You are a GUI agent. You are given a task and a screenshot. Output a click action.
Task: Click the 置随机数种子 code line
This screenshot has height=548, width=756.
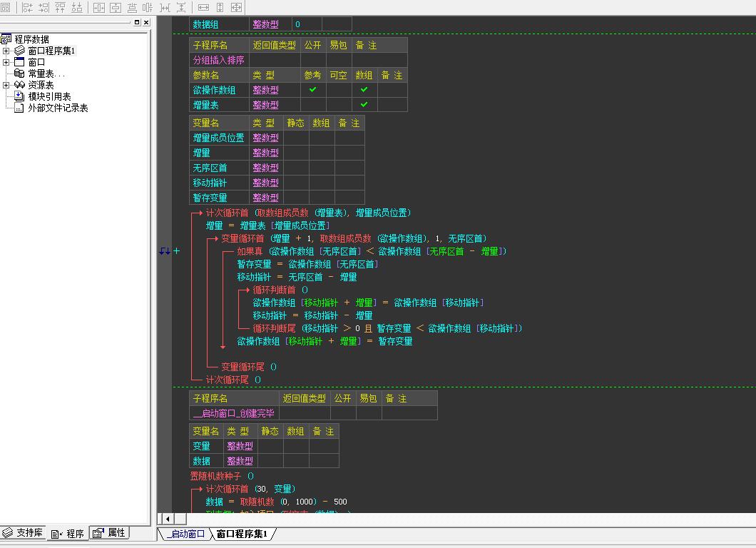(x=221, y=476)
